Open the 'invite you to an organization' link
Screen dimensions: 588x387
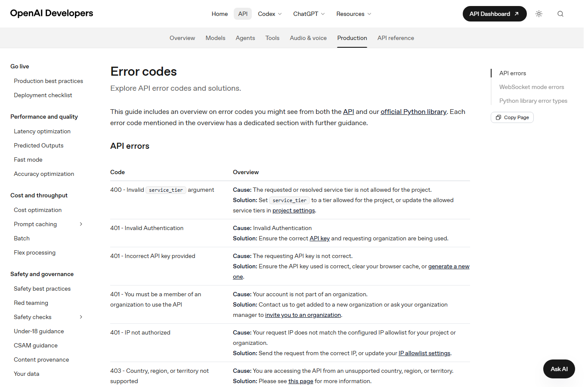click(x=303, y=315)
